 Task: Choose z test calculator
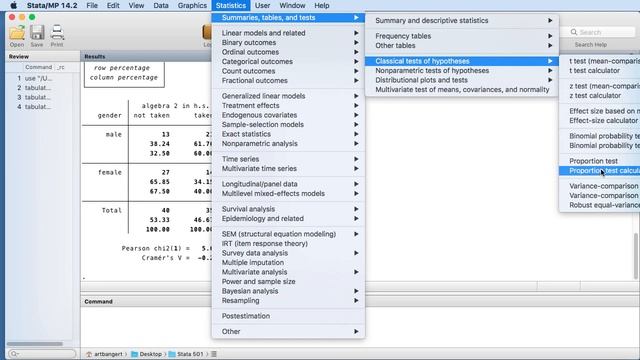point(600,96)
